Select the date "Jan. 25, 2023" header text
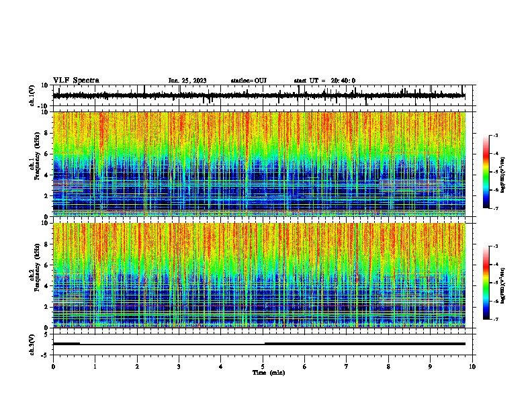This screenshot has width=532, height=411. (x=187, y=81)
